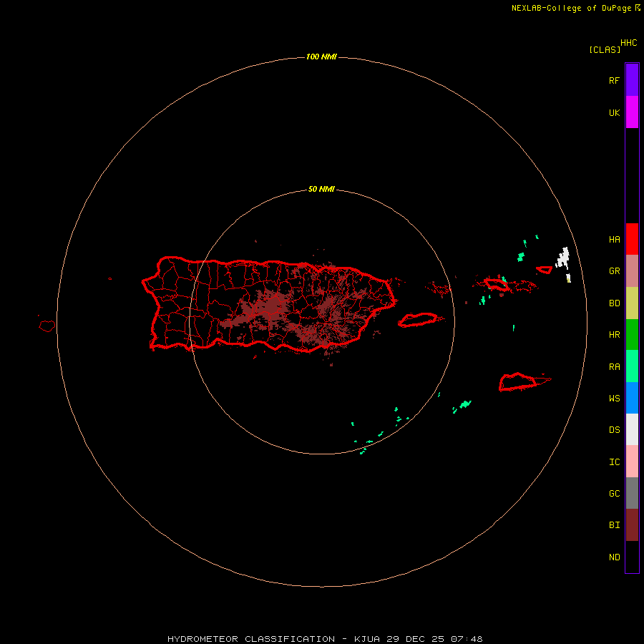Click the Hydrometeor Classification KJUA title caption

click(x=325, y=639)
